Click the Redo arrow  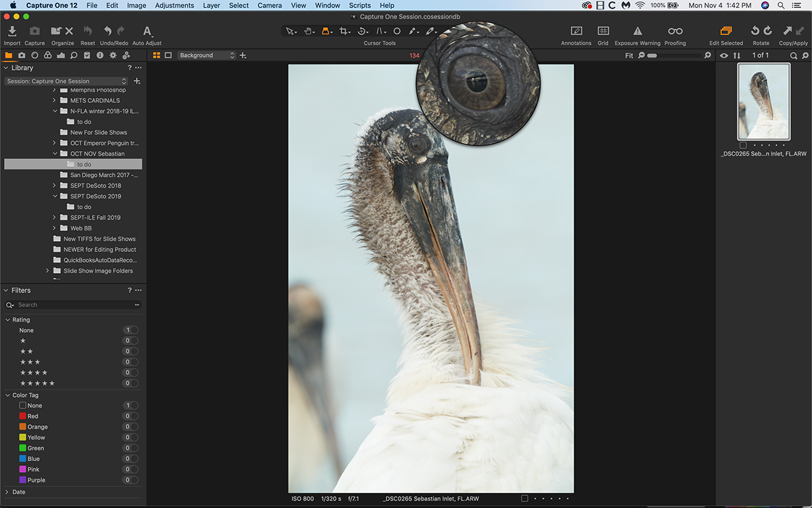click(120, 31)
